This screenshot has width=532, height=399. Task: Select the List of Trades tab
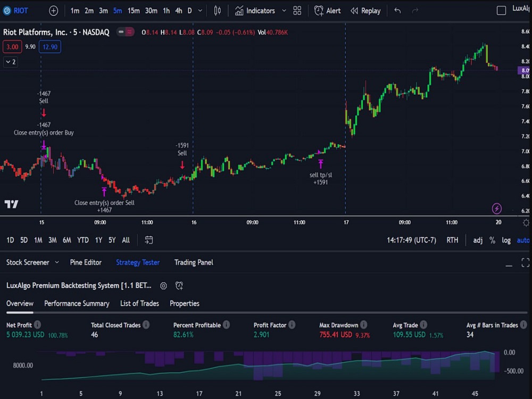[x=139, y=303]
